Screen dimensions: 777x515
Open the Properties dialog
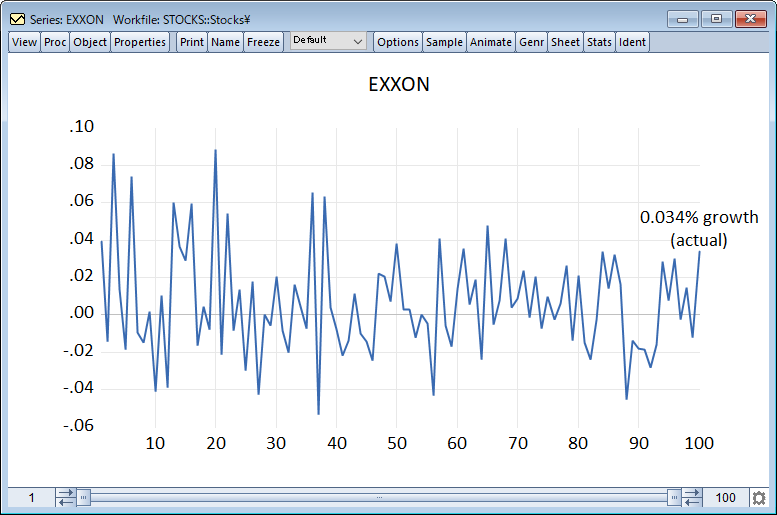pyautogui.click(x=140, y=42)
